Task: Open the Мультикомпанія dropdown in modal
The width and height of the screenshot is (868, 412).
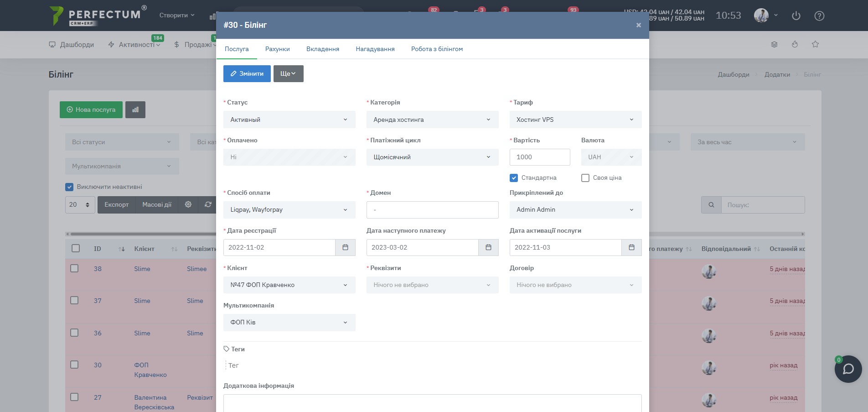Action: pos(289,322)
